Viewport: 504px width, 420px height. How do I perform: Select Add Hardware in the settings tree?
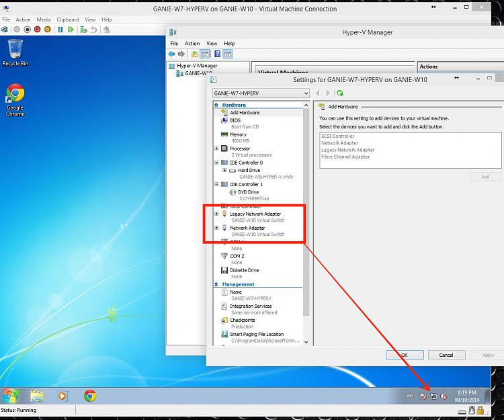click(x=245, y=112)
